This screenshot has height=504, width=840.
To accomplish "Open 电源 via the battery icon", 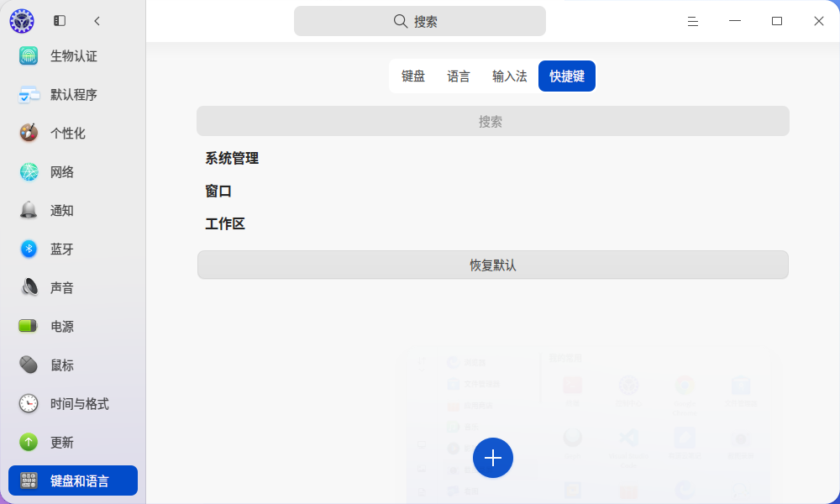I will (x=29, y=326).
